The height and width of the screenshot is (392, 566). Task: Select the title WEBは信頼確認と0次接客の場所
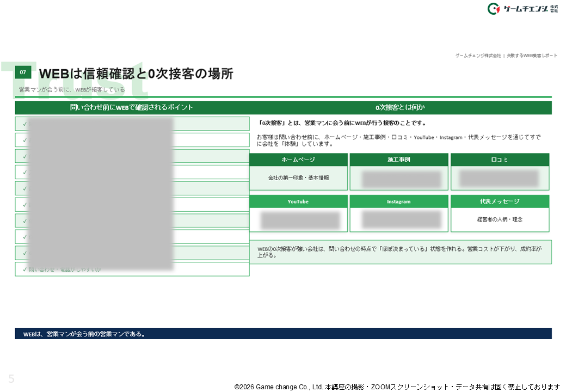(136, 73)
